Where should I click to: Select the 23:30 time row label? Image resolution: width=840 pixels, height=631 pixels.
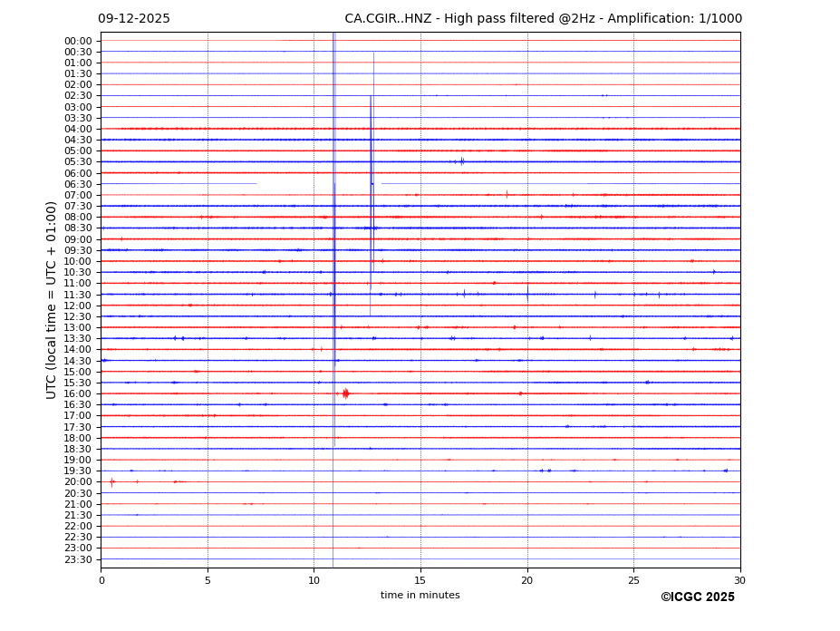coord(77,559)
